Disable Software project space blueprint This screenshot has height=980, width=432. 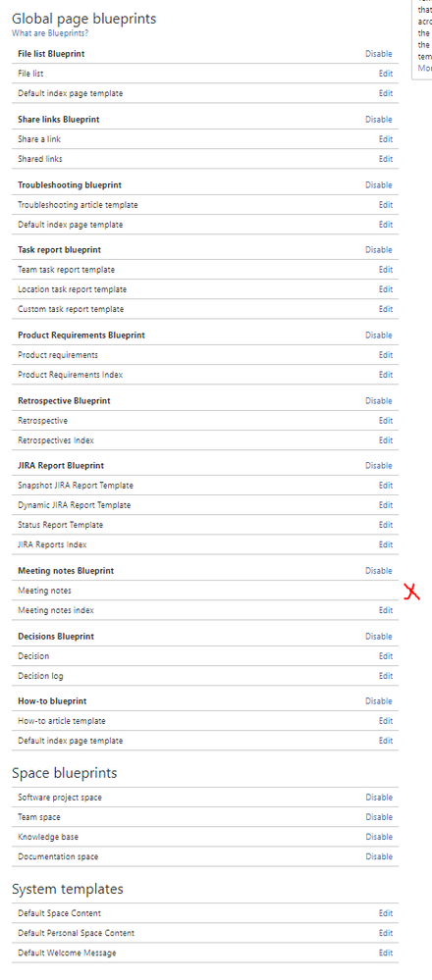[x=379, y=798]
